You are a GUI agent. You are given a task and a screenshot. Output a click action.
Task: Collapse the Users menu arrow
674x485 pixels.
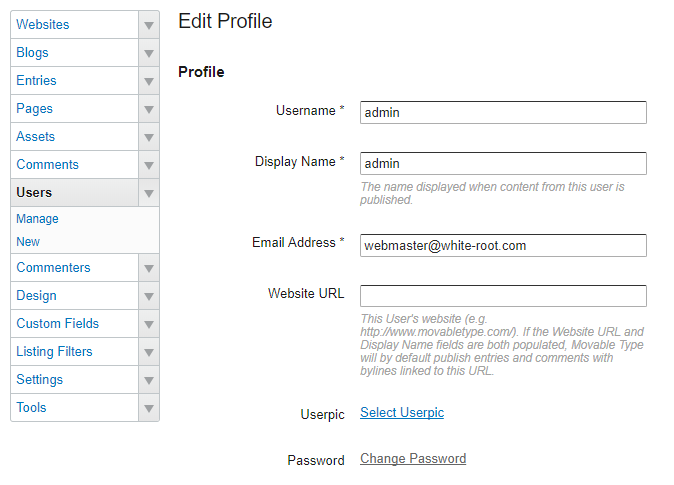tap(149, 193)
